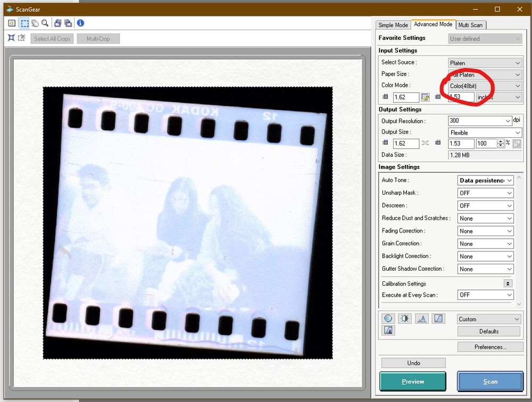
Task: Open Brightness/Contrast adjustment
Action: (x=404, y=319)
